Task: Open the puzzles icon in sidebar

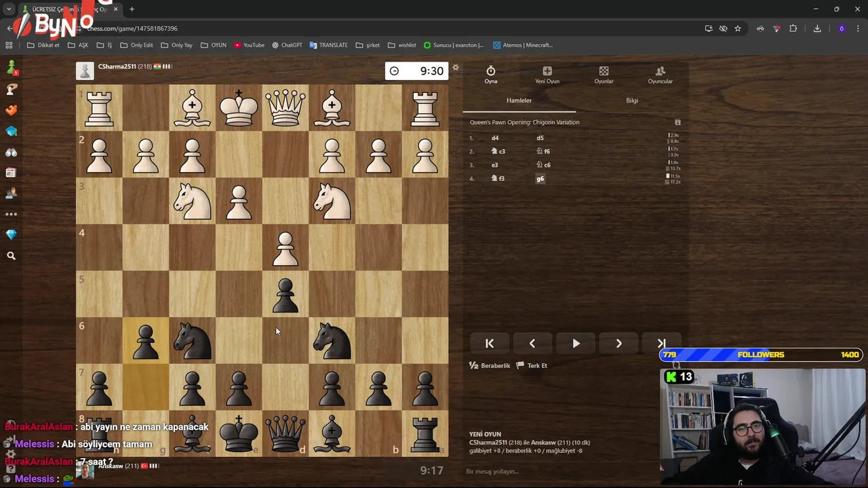Action: pyautogui.click(x=11, y=89)
